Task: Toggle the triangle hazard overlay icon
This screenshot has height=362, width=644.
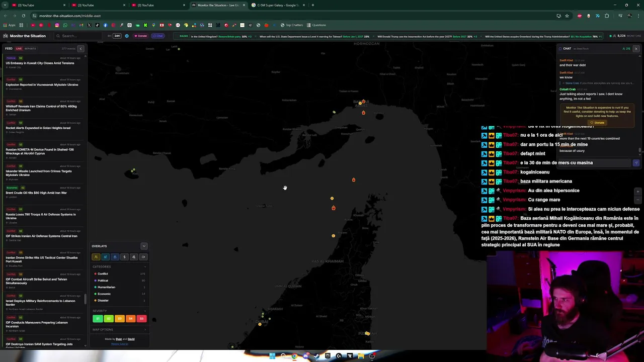Action: (134, 257)
